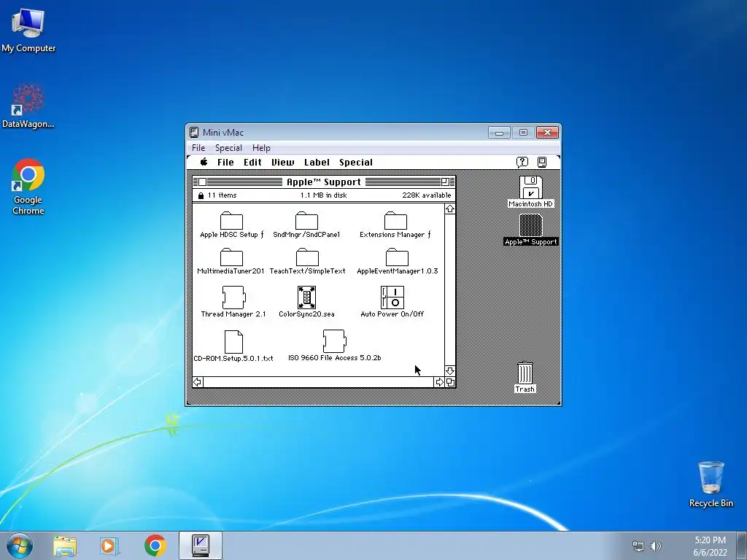747x560 pixels.
Task: Select the DataWagon desktop shortcut
Action: (28, 106)
